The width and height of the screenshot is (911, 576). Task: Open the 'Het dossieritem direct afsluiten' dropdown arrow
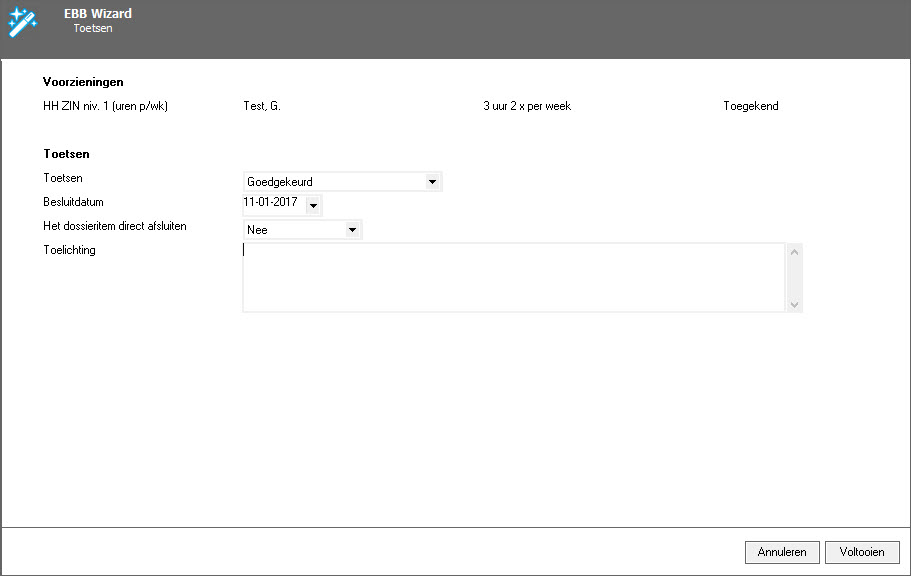[352, 230]
